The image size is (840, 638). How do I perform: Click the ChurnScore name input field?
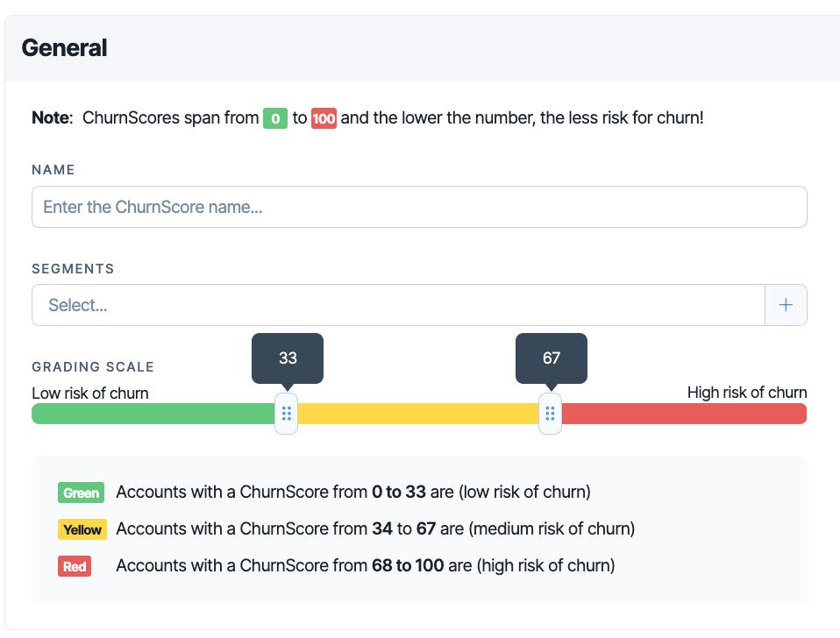point(419,207)
